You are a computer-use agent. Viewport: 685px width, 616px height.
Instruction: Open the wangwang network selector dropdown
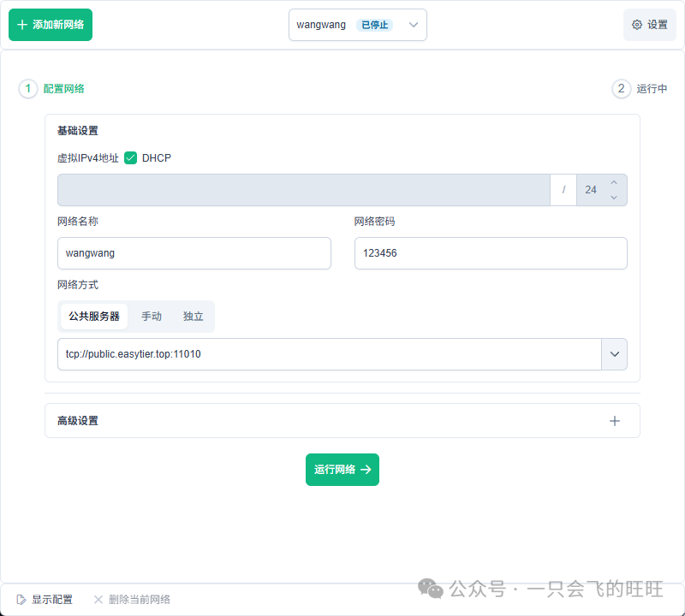point(414,25)
